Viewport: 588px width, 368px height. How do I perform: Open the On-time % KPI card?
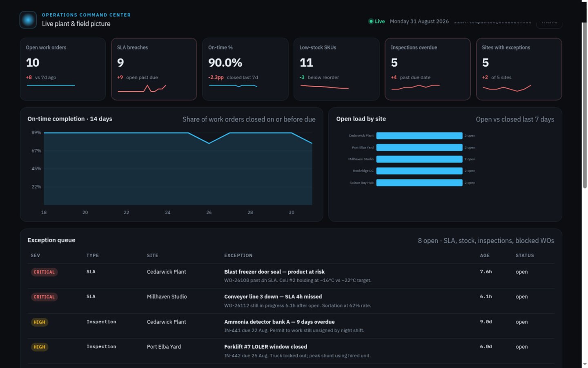pos(245,69)
